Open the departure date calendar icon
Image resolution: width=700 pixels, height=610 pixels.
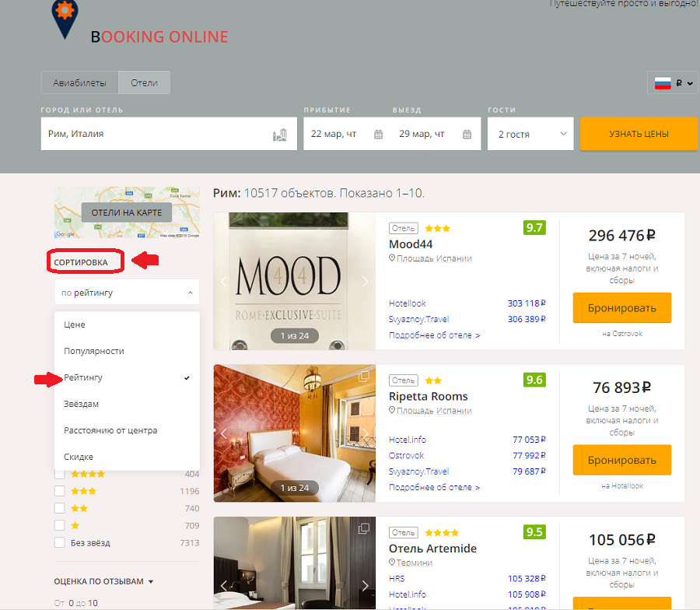[x=467, y=134]
